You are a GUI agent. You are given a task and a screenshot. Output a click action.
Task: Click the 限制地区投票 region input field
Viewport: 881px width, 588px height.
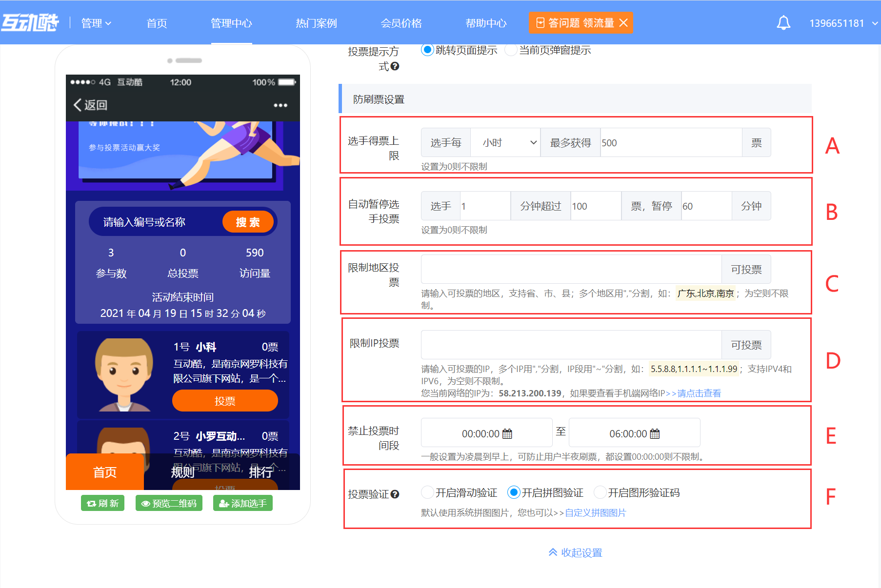click(x=571, y=269)
